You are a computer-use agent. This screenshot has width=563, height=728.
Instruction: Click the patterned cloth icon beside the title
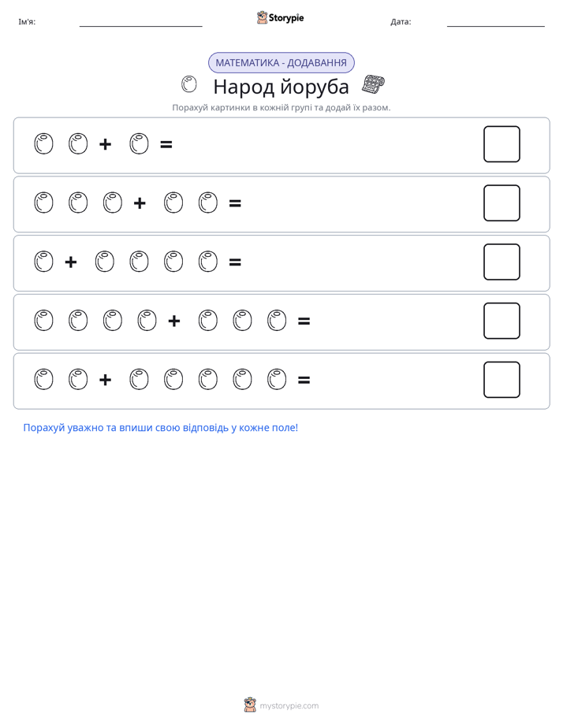[374, 84]
